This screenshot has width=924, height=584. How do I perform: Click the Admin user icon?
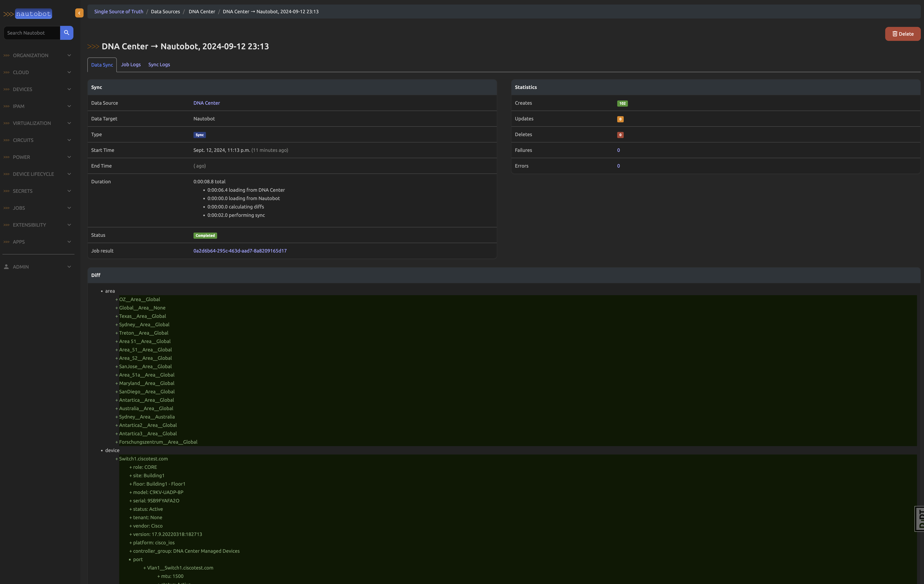6,267
